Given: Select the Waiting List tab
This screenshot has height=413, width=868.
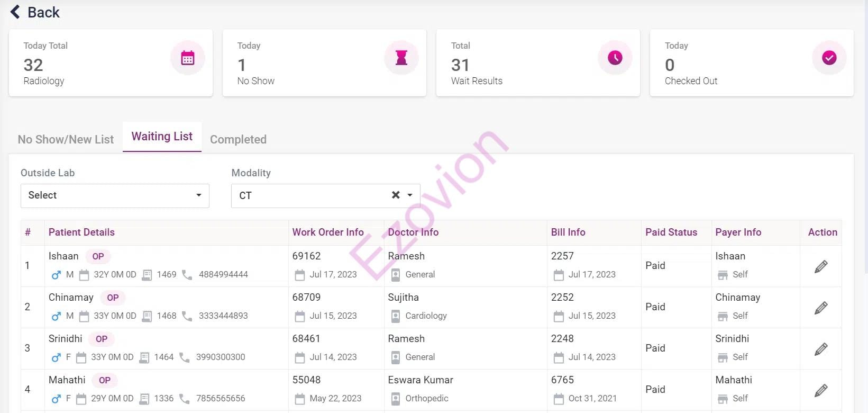Looking at the screenshot, I should 162,137.
